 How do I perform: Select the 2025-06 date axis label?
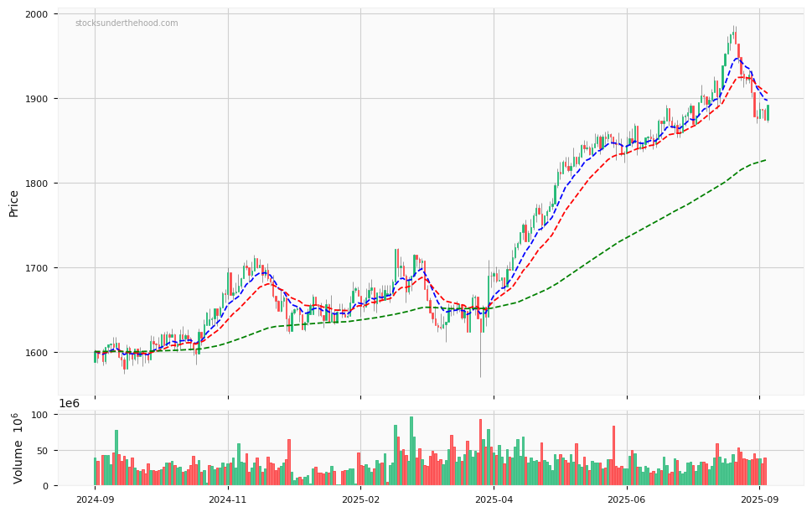point(627,500)
